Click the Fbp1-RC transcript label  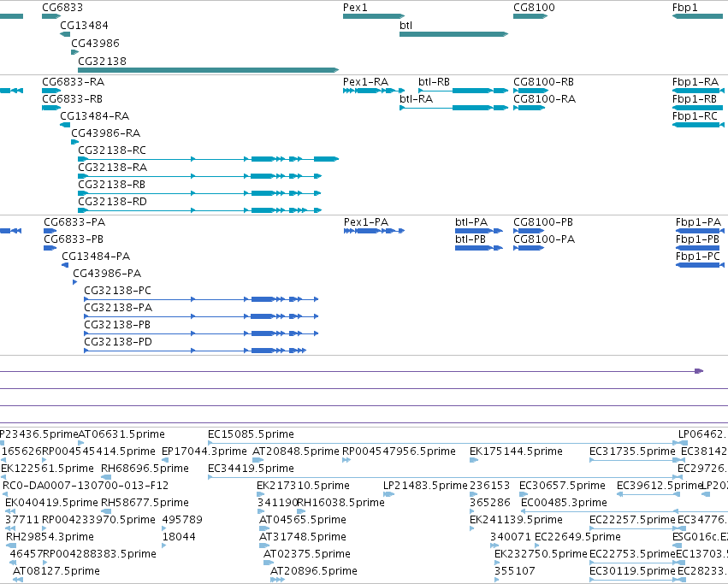click(x=695, y=116)
